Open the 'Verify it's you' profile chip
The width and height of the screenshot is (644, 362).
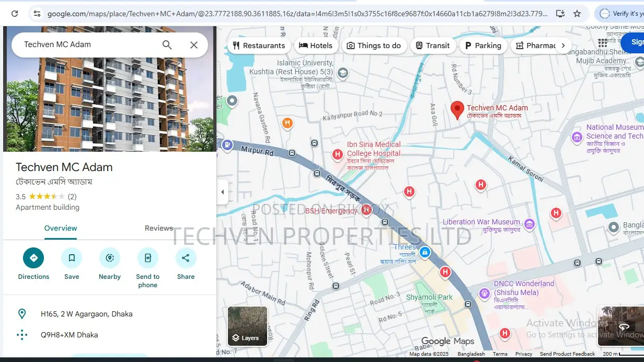point(620,14)
